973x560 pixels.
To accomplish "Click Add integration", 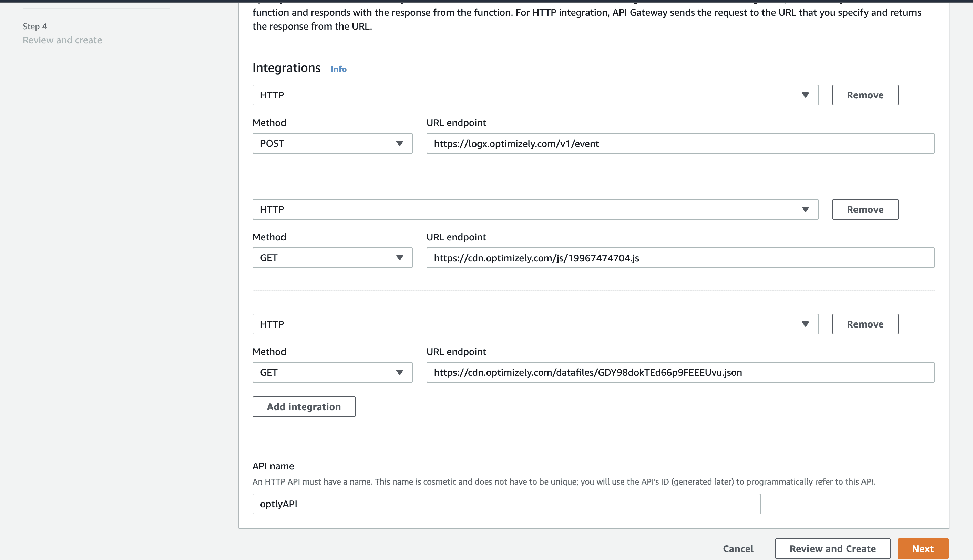I will [304, 406].
